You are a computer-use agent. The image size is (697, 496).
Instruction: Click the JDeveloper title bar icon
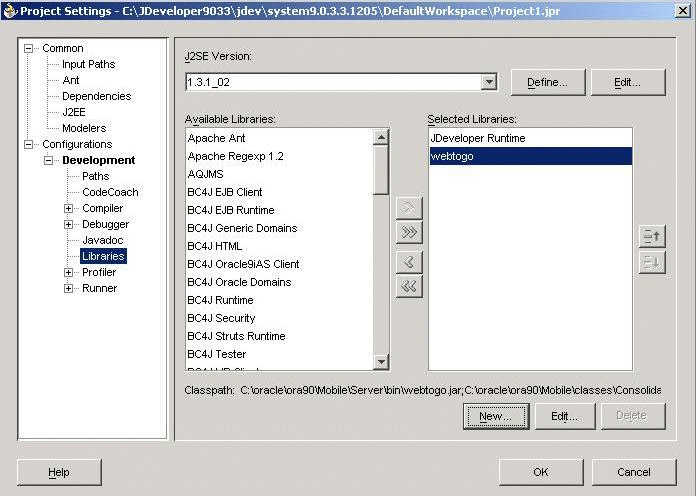pos(9,11)
